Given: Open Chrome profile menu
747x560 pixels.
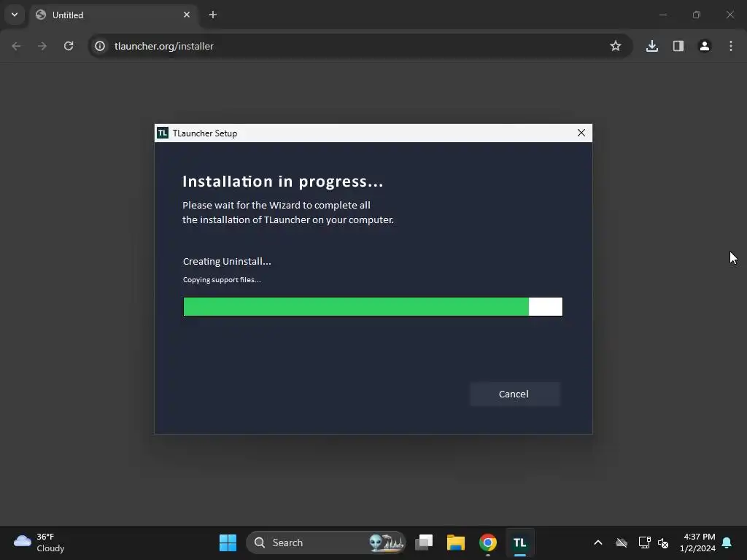Looking at the screenshot, I should (x=705, y=46).
